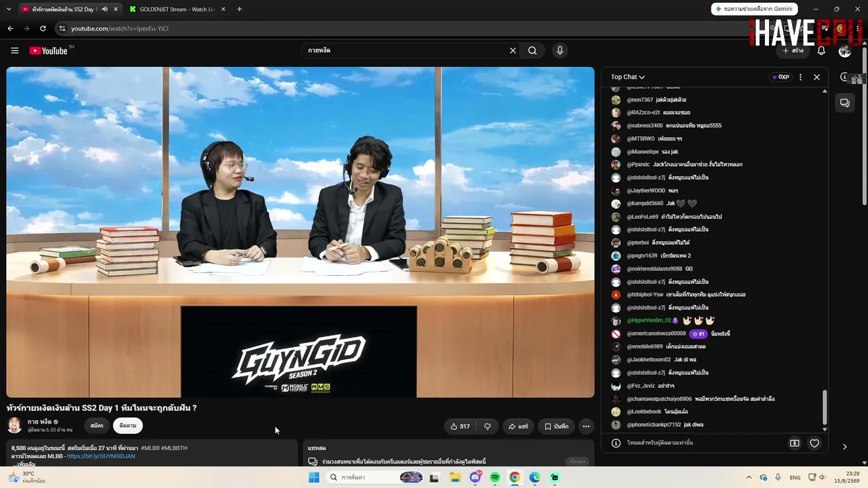Click the chat scrollbar down arrow

(x=825, y=429)
